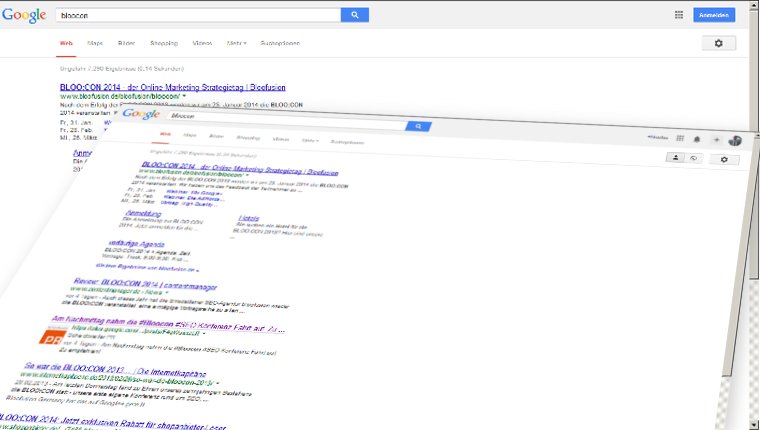The image size is (760, 430).
Task: Open the arrow after the plus.google.com URL
Action: [x=204, y=334]
